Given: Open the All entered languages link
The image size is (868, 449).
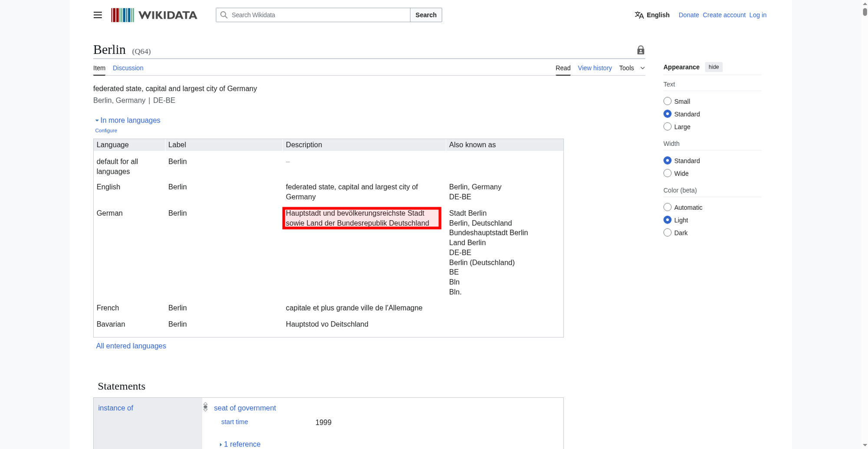Looking at the screenshot, I should pos(131,346).
